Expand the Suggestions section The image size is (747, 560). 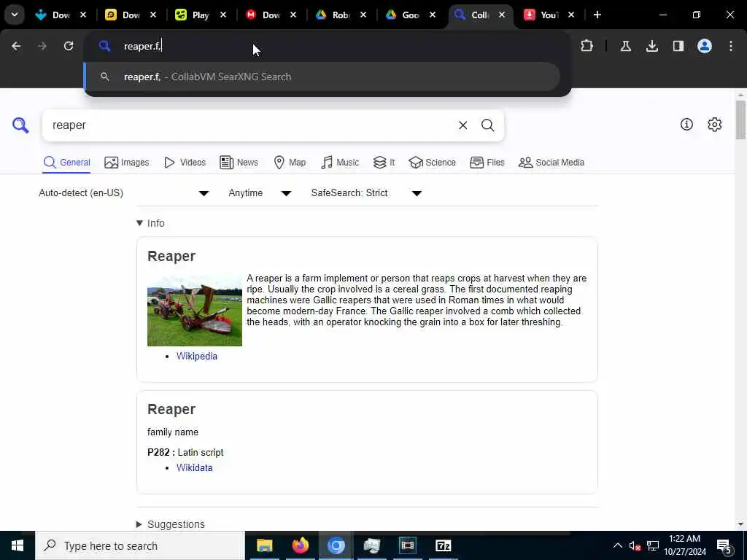pos(171,524)
